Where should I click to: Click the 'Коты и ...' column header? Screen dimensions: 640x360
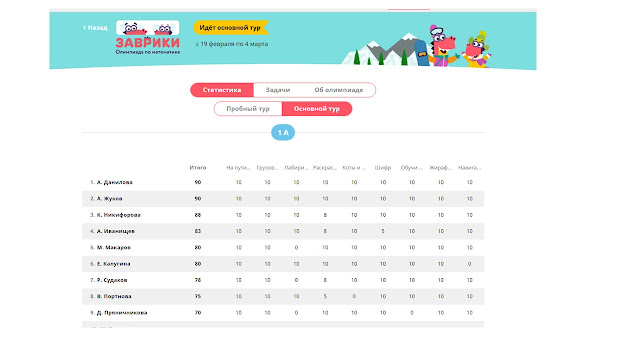(x=354, y=167)
